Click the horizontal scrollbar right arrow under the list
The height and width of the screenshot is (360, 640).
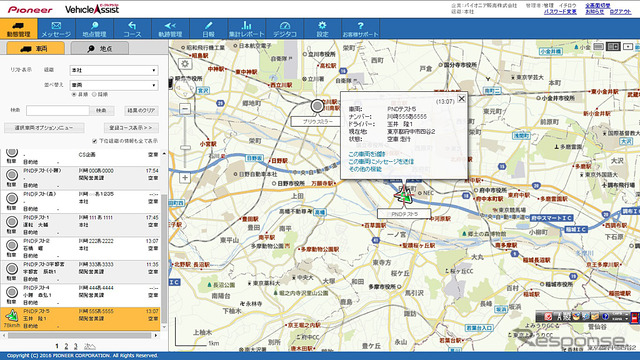[156, 336]
